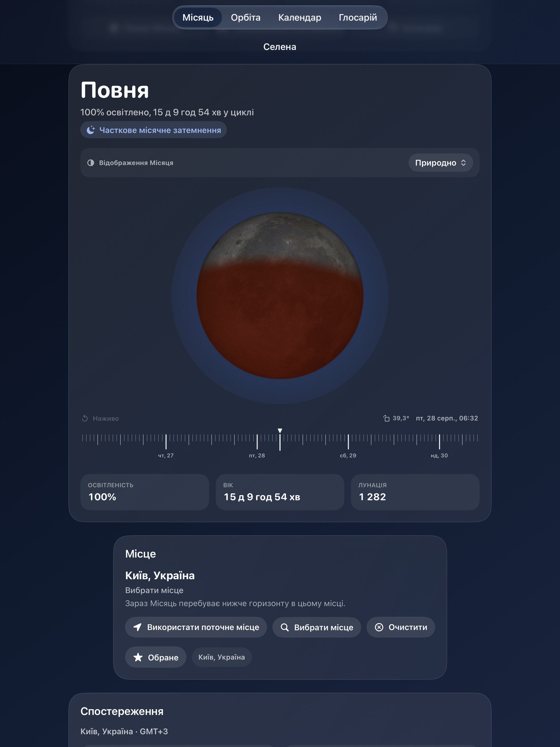Click the eclipse moon icon in badge

coord(91,130)
